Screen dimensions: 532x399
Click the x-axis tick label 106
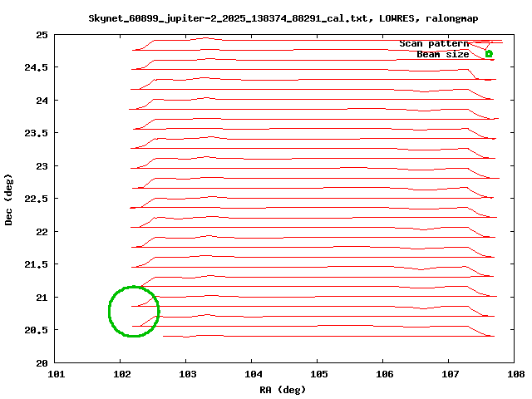[384, 374]
